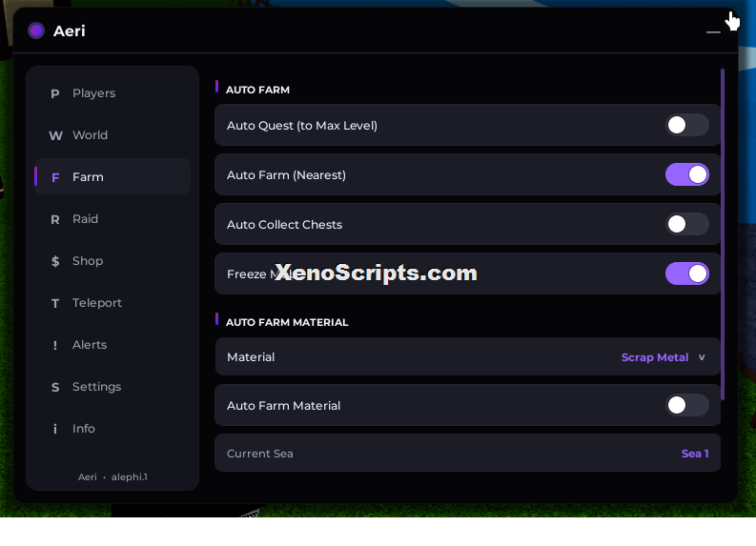Click the R icon beside Raid
This screenshot has width=756, height=546.
pyautogui.click(x=55, y=219)
